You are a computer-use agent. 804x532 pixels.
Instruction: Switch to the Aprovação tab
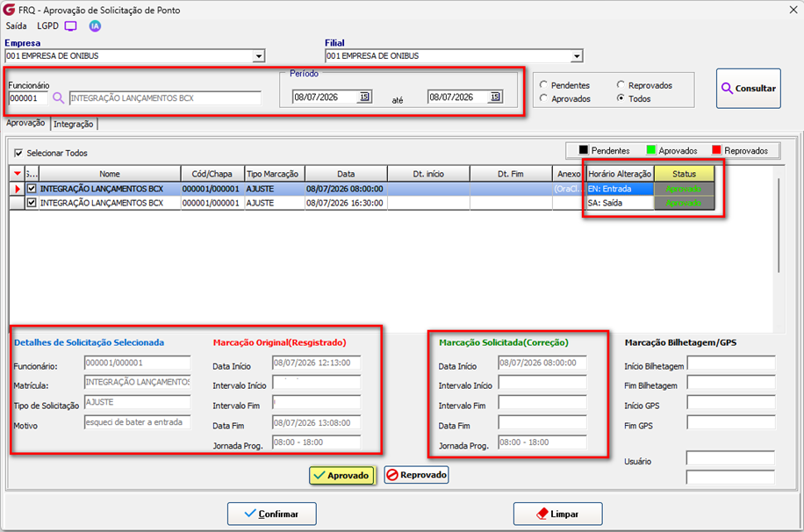(x=25, y=123)
